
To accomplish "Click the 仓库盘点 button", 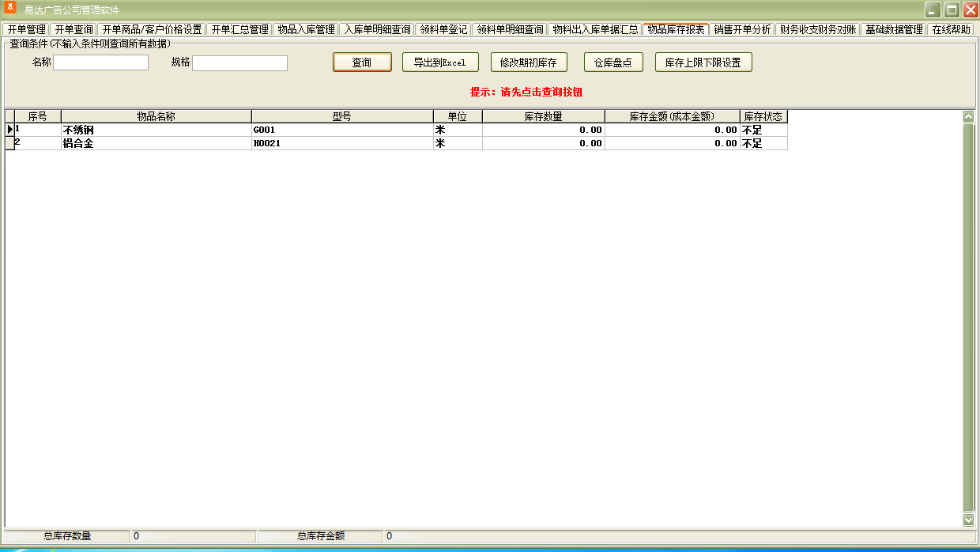I will pos(613,62).
